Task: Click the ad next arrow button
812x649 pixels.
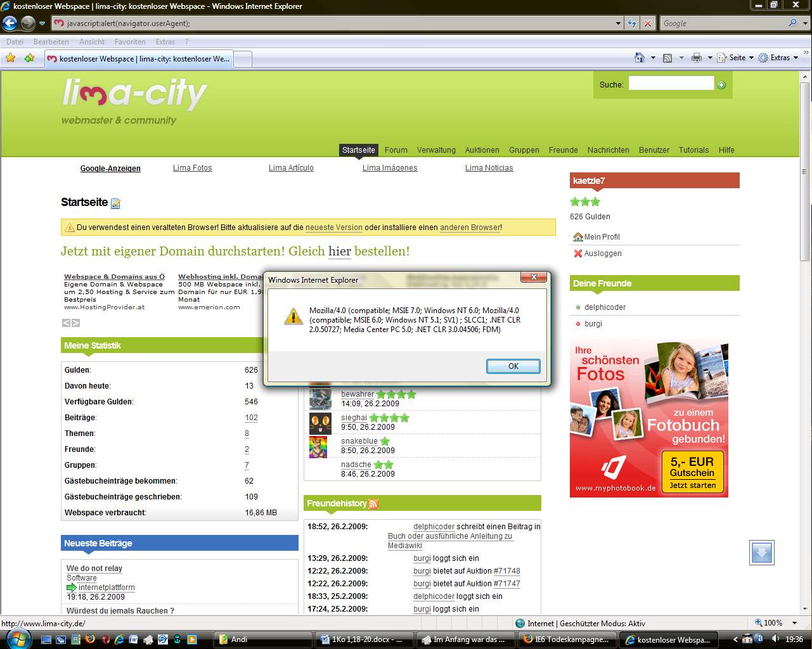Action: coord(75,323)
